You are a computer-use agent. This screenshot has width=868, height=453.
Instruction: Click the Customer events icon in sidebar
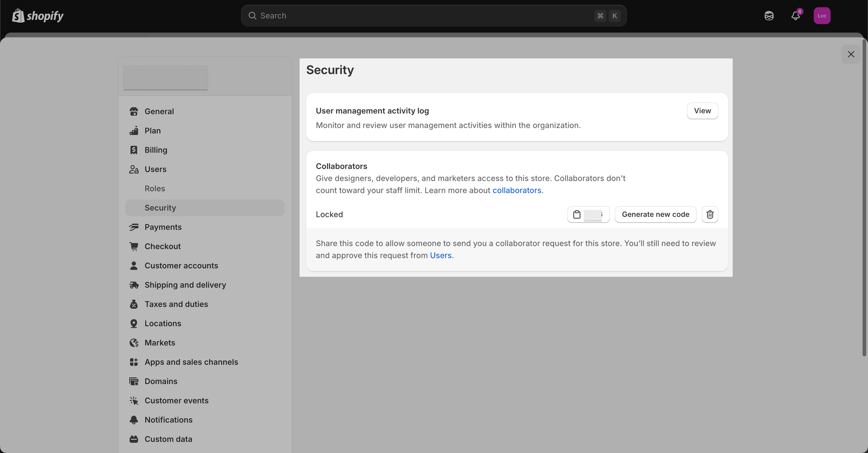pyautogui.click(x=134, y=401)
